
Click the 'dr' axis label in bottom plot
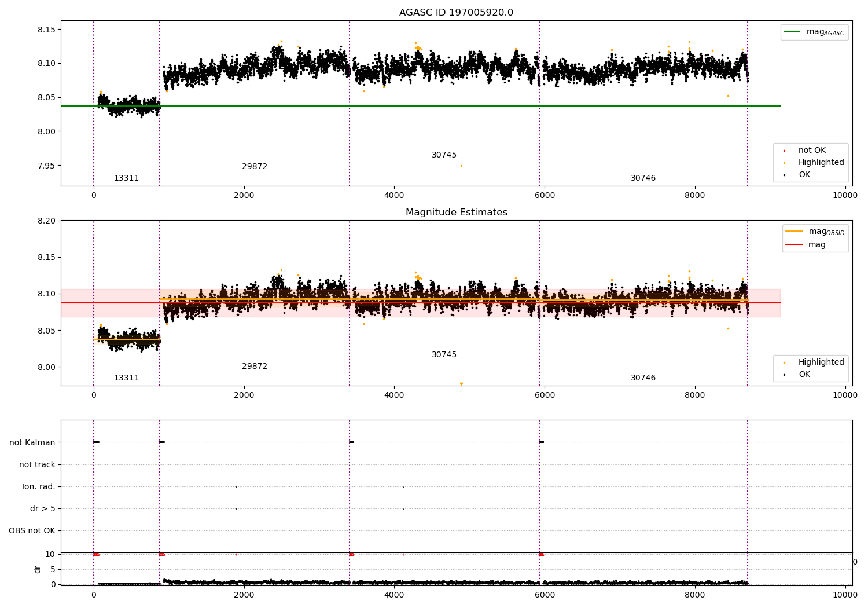(x=38, y=570)
